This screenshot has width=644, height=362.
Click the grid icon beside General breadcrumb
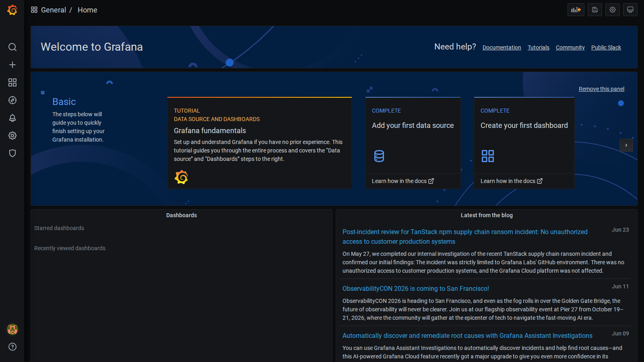click(x=34, y=10)
